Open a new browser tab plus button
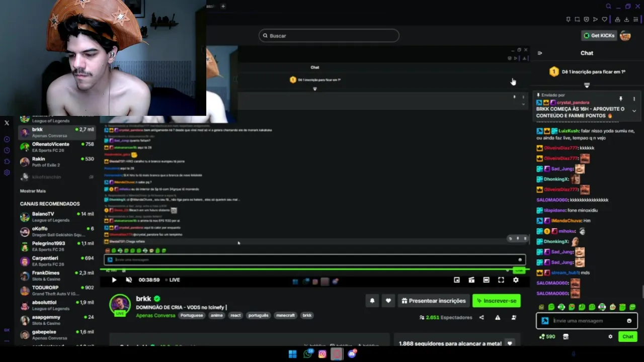 click(223, 6)
